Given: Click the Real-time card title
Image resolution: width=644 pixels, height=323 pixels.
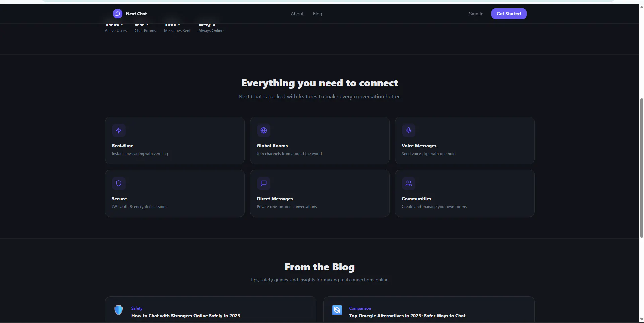Looking at the screenshot, I should click(x=122, y=146).
